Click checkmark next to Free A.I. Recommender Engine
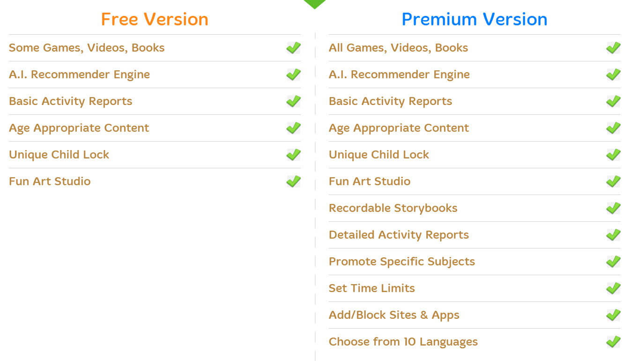The width and height of the screenshot is (644, 361). tap(294, 75)
